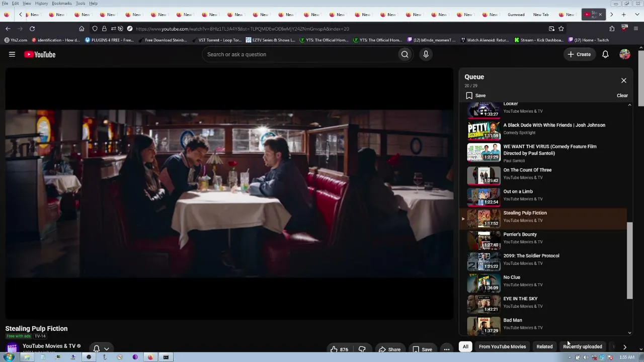Open the Tools menu
The height and width of the screenshot is (362, 644).
click(80, 4)
